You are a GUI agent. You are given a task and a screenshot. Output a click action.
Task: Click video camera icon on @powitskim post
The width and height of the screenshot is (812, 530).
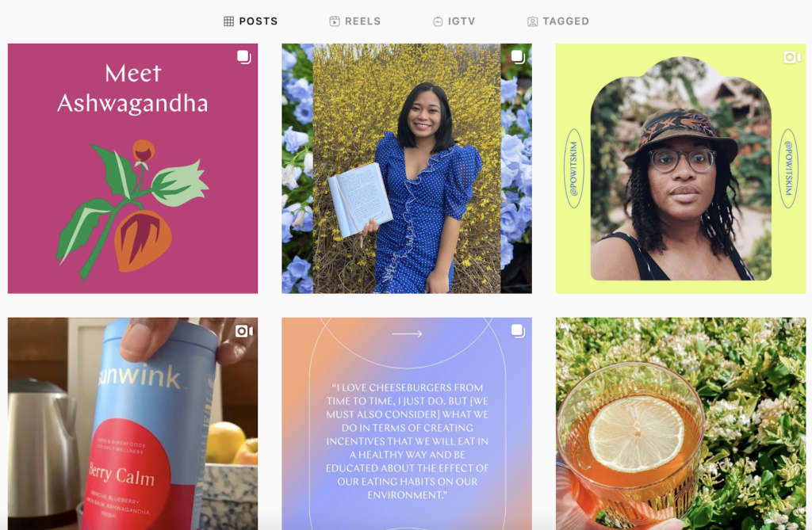pos(792,57)
